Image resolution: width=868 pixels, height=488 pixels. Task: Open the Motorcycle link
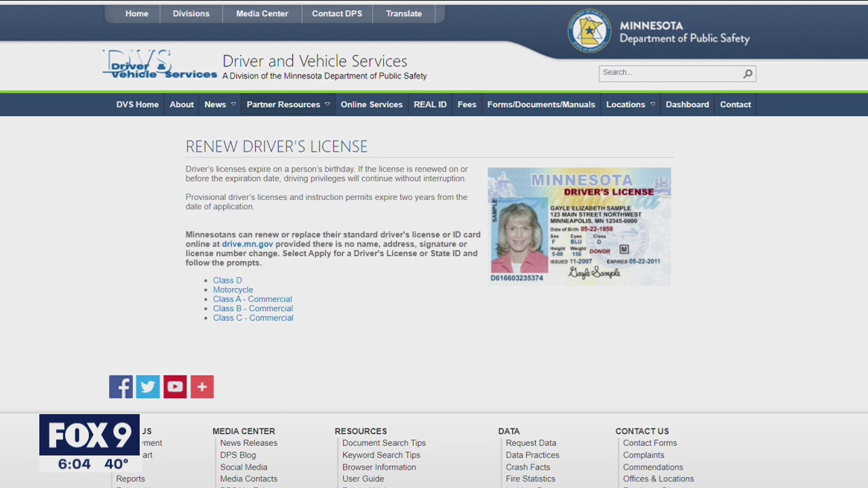coord(233,290)
